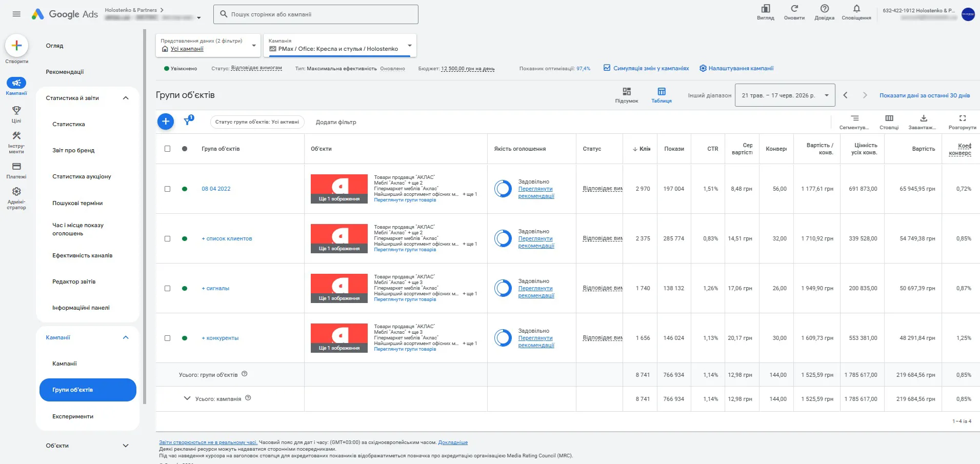Open Платежі billing in the left rail
Screen dimensions: 980x464
point(16,170)
